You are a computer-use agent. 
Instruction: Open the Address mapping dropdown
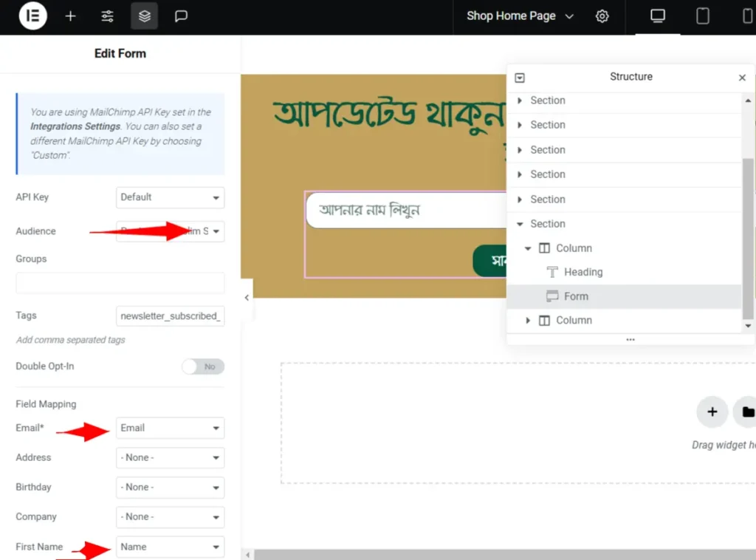pos(171,457)
